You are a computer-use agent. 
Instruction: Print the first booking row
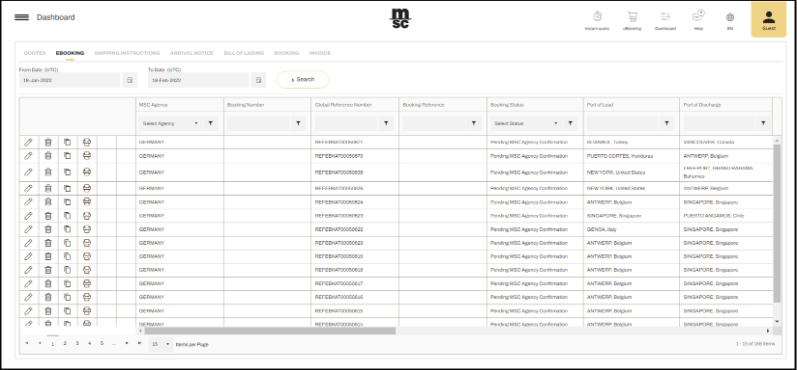coord(87,142)
